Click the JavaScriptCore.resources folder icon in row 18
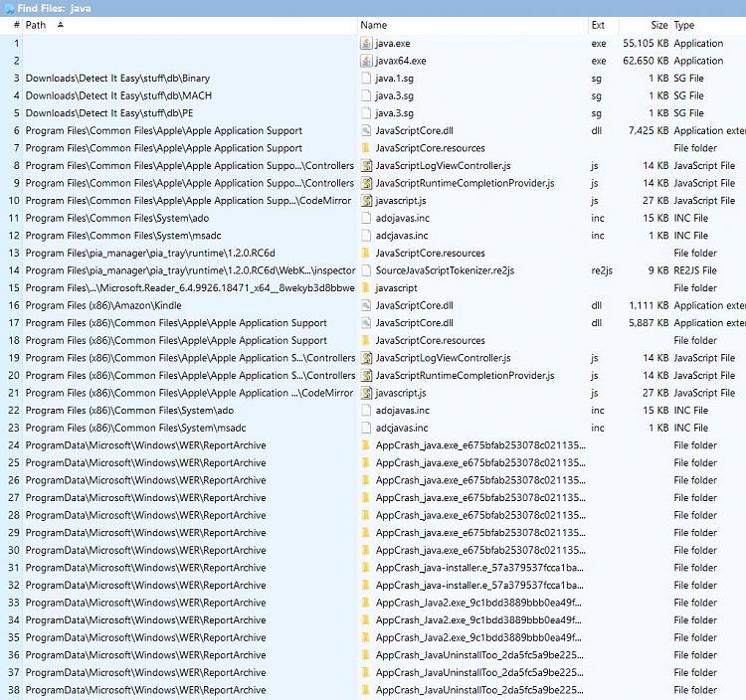746x700 pixels. (x=366, y=340)
